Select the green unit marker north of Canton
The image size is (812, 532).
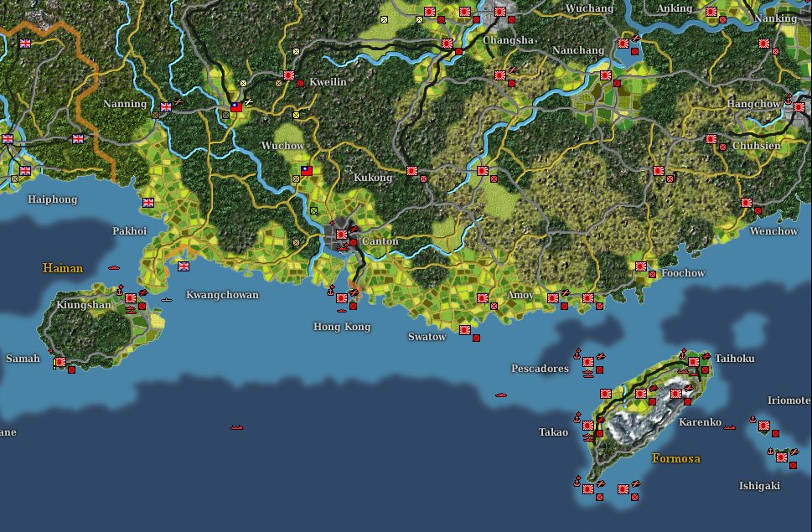pyautogui.click(x=313, y=210)
